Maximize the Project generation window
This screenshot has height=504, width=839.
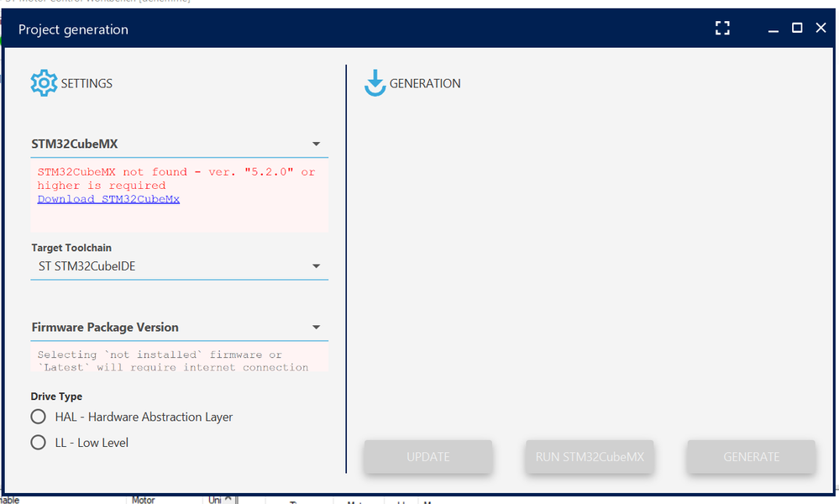pyautogui.click(x=797, y=28)
